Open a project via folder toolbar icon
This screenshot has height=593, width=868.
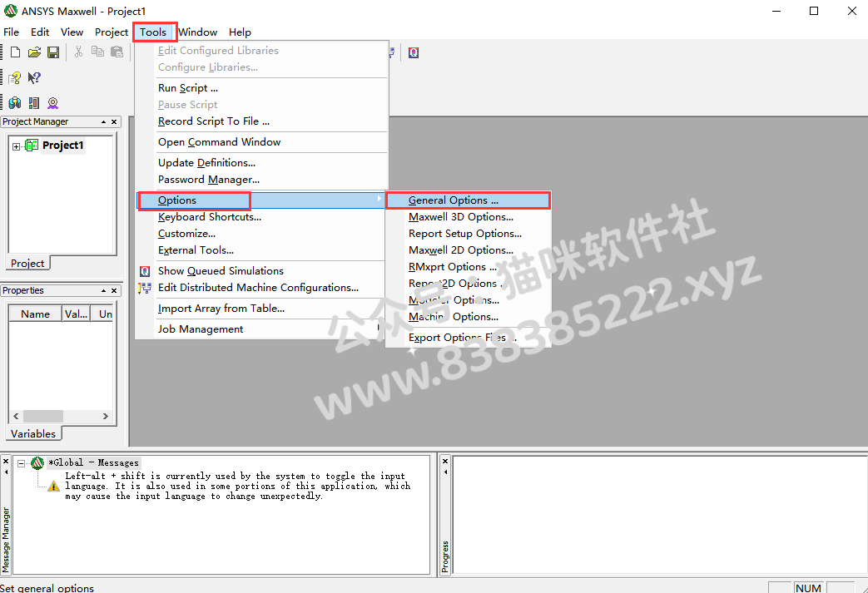(34, 52)
